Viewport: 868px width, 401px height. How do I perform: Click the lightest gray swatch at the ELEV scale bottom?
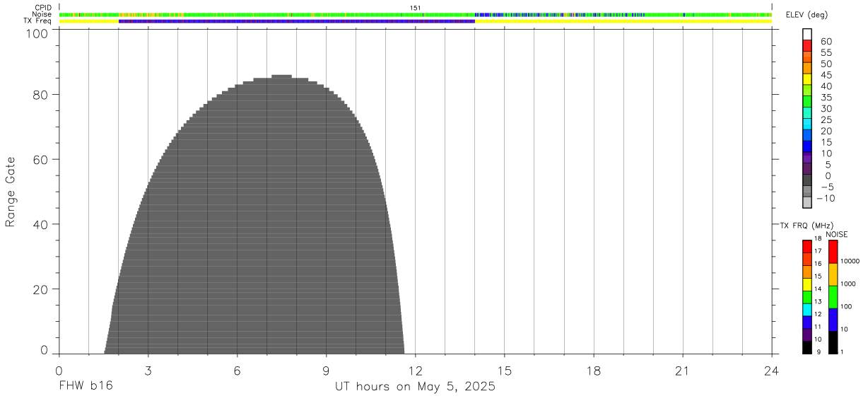[x=807, y=202]
